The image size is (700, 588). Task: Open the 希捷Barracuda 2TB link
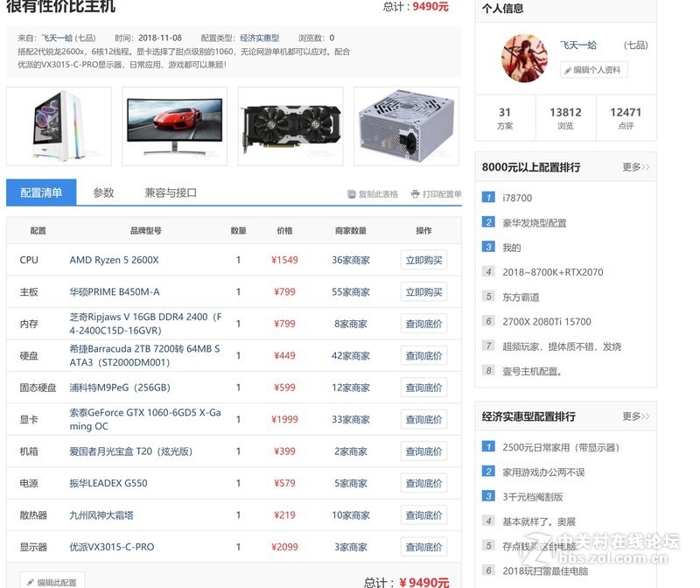tap(144, 355)
